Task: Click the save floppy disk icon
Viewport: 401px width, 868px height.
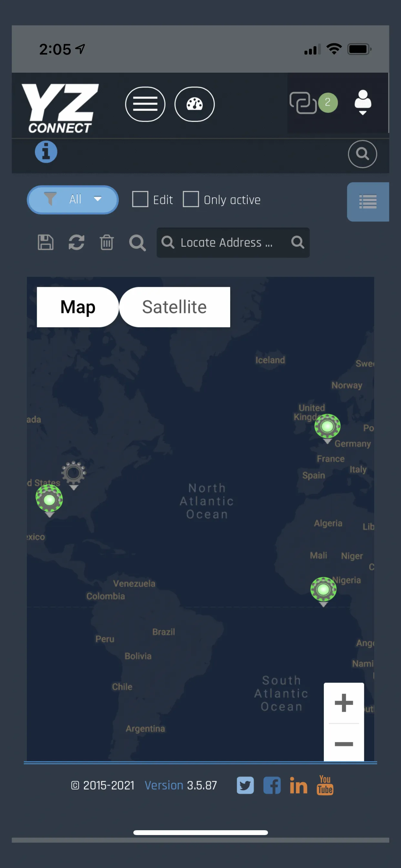Action: click(46, 242)
